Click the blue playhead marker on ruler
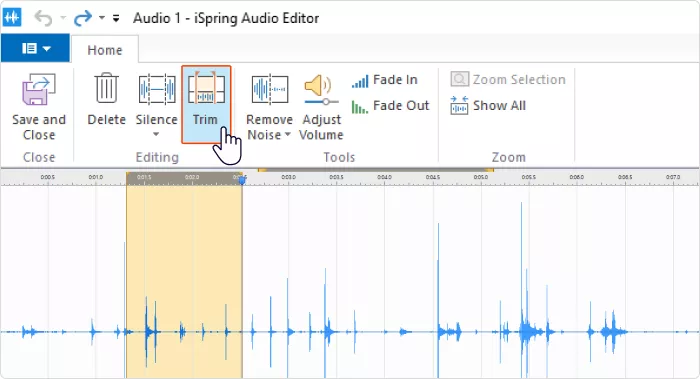Screen dimensions: 700x379 tap(242, 180)
